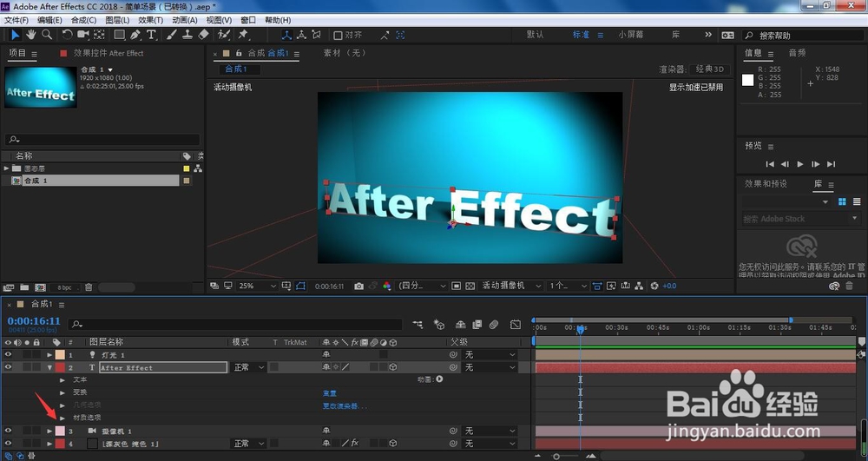Viewport: 868px width, 461px height.
Task: Open the show channel color icon
Action: 387,286
